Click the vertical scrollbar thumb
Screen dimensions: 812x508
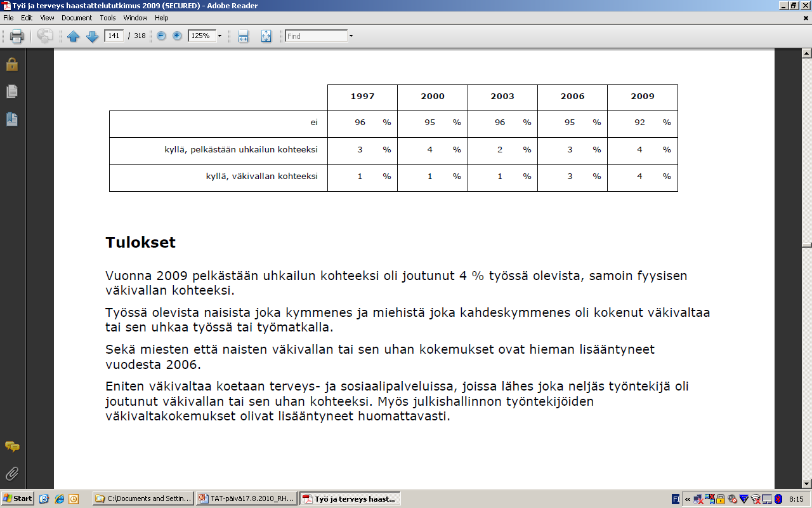pyautogui.click(x=806, y=245)
